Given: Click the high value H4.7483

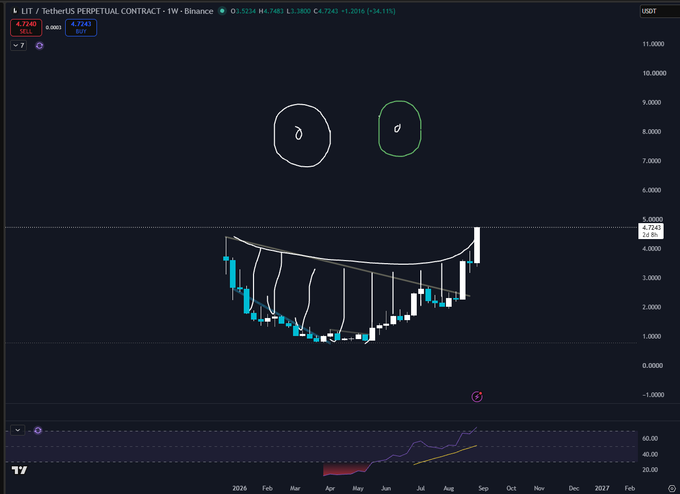Looking at the screenshot, I should pyautogui.click(x=271, y=11).
